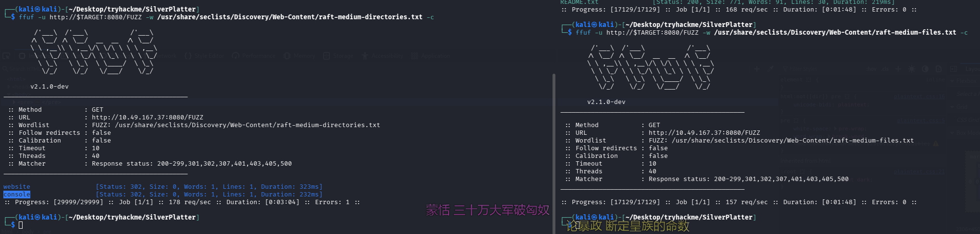This screenshot has width=980, height=234.
Task: Toggle the .cls class panel button
Action: 885,69
